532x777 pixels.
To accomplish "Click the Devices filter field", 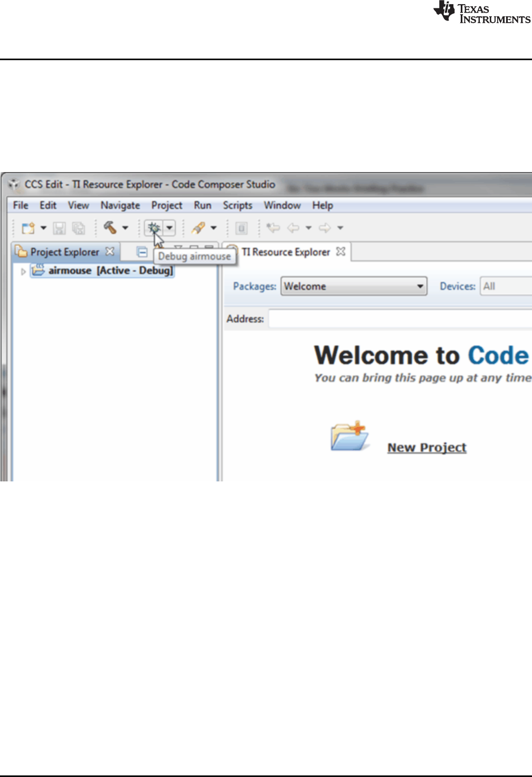I will pyautogui.click(x=506, y=286).
